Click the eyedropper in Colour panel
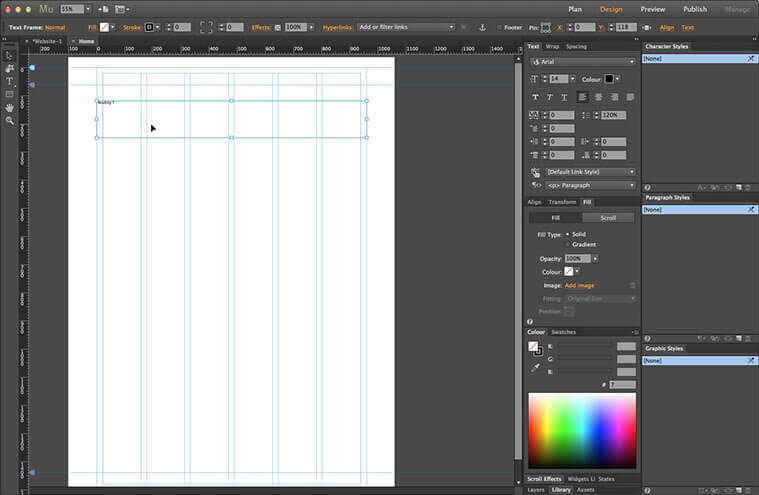 534,368
